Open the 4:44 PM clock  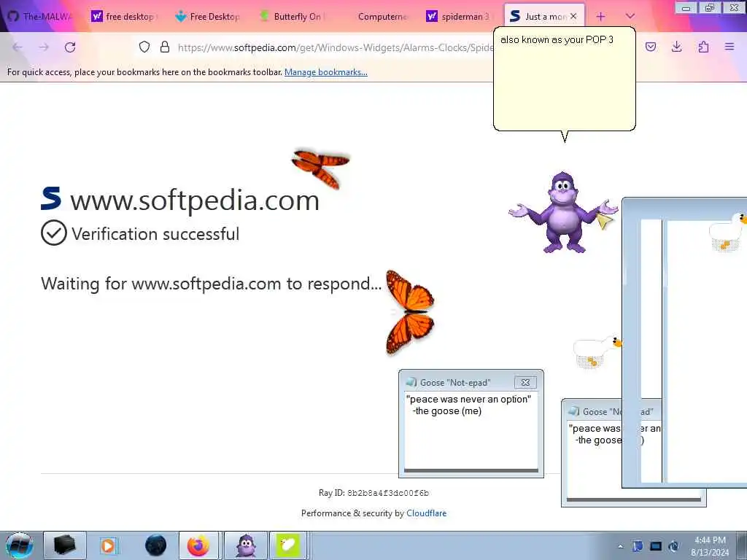(x=710, y=545)
